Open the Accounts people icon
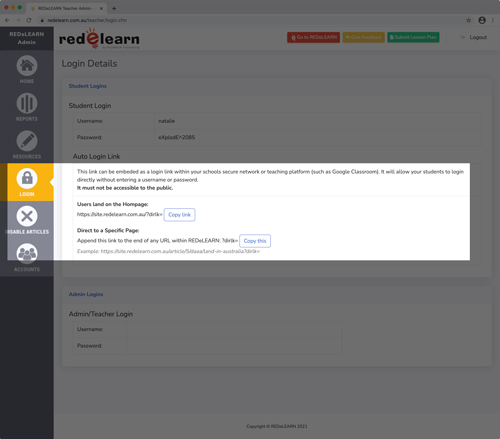This screenshot has width=500, height=439. [x=27, y=254]
